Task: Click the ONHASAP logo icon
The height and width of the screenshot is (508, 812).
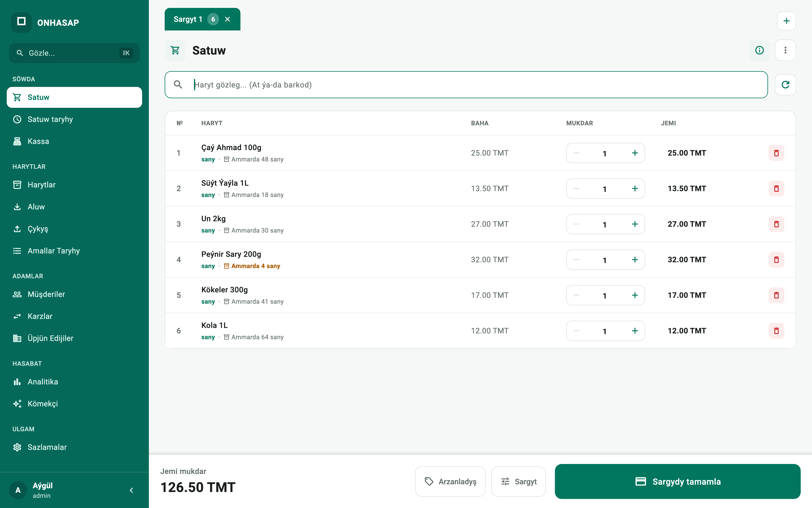Action: [x=21, y=23]
